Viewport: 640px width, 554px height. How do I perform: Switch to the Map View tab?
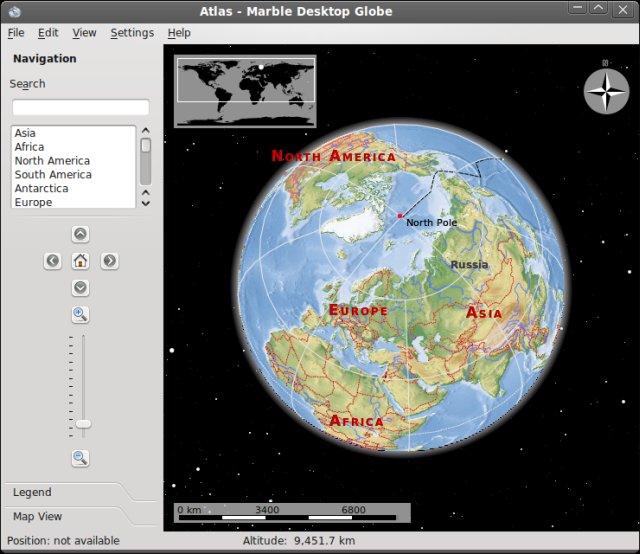coord(38,516)
